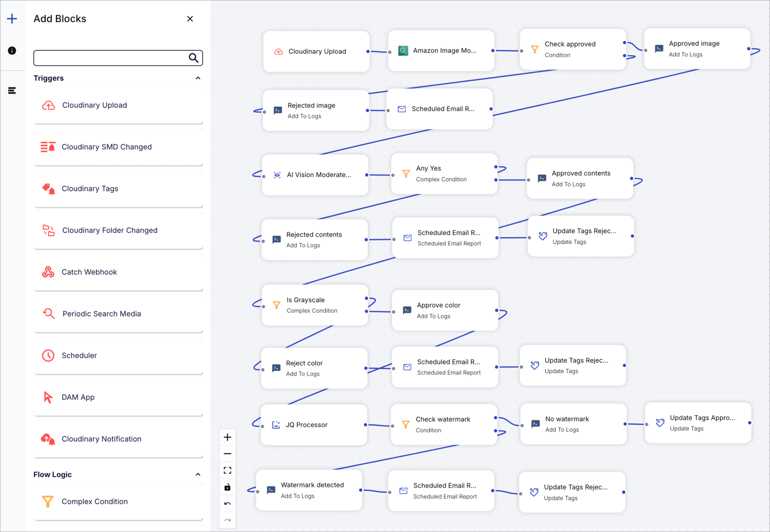Image resolution: width=770 pixels, height=532 pixels.
Task: Click the JQ Processor node icon
Action: (276, 425)
